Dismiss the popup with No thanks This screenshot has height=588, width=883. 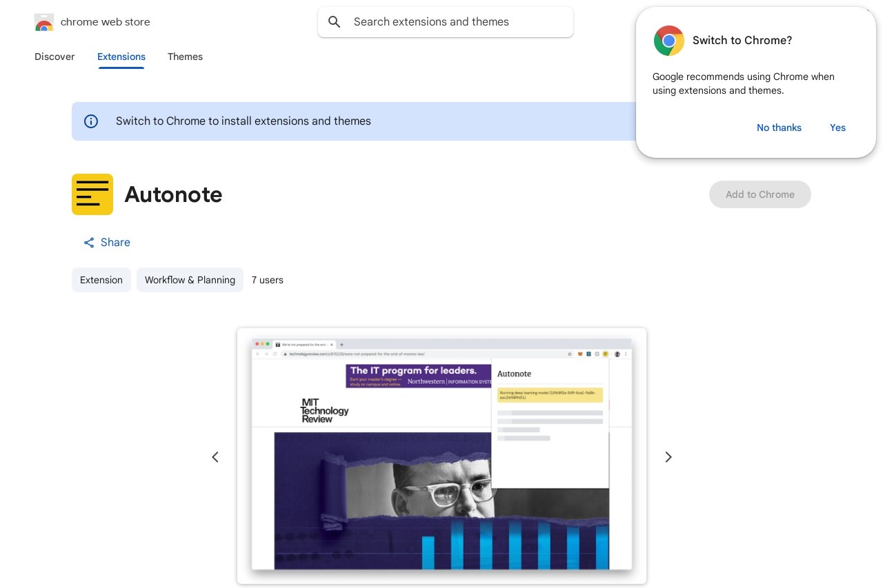779,128
